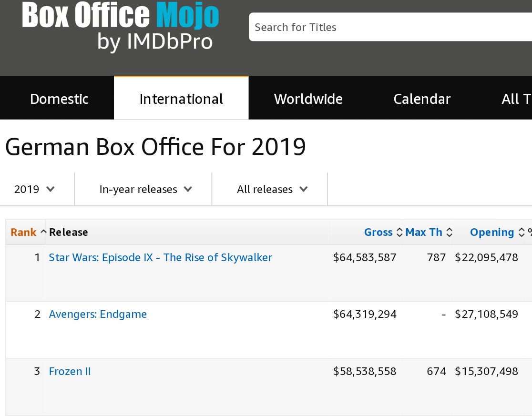This screenshot has width=532, height=416.
Task: Click the max theaters value 787
Action: (436, 257)
